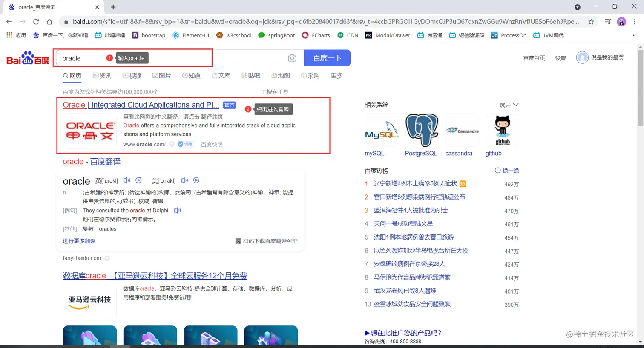Click the ORACLE 甲骨文 logo thumbnail

tap(90, 131)
